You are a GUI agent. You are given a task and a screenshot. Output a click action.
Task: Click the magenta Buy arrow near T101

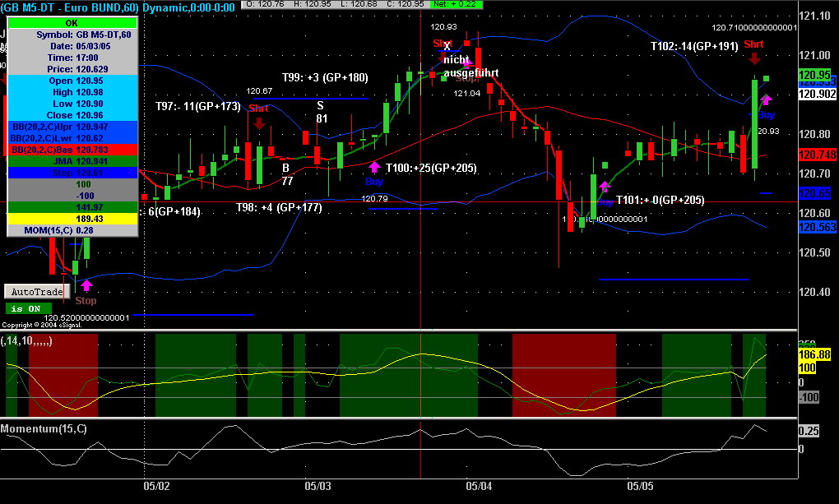tap(605, 186)
